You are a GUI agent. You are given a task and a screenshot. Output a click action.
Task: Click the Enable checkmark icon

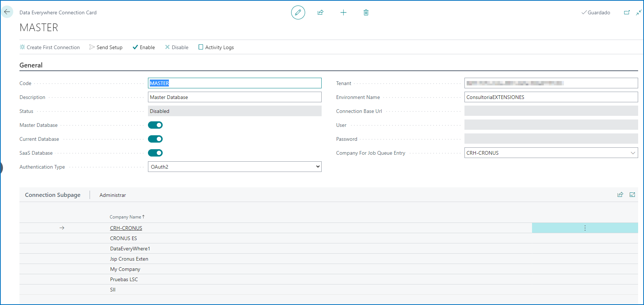[135, 47]
